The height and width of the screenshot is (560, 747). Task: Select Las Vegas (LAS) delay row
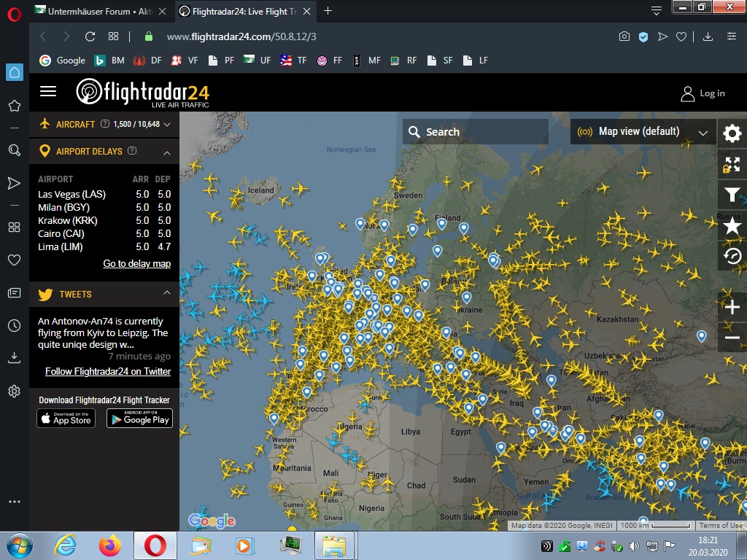tap(104, 194)
